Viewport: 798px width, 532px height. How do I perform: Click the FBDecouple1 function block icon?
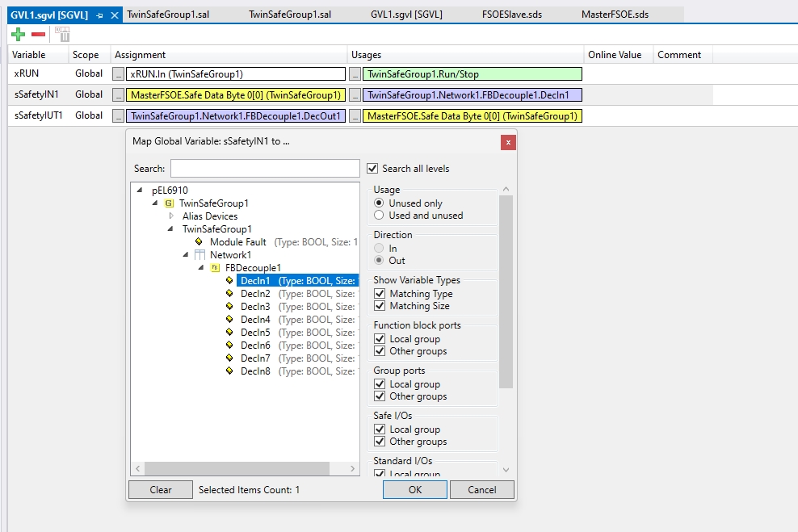point(215,268)
